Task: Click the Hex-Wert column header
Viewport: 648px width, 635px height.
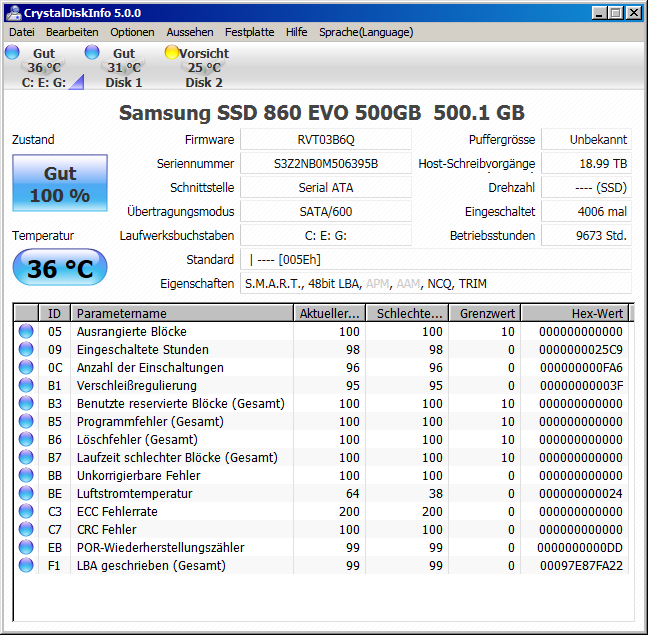Action: point(574,313)
